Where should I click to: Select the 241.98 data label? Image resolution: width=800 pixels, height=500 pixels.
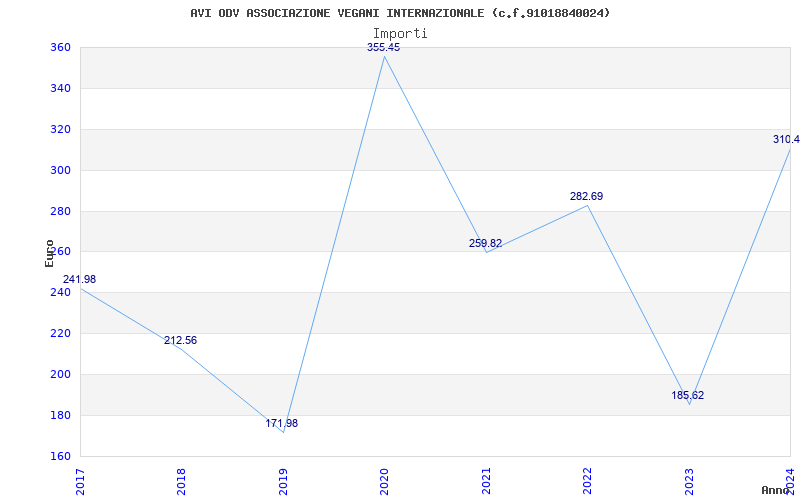click(x=80, y=280)
